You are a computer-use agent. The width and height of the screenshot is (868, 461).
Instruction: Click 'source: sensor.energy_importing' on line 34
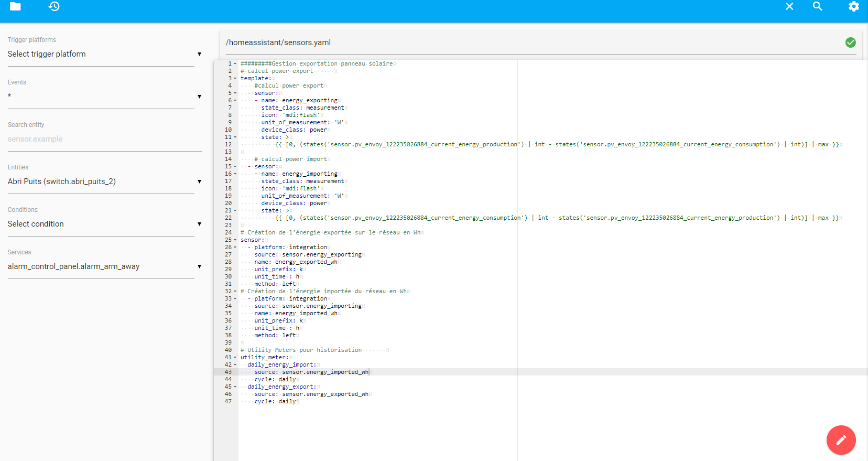point(308,306)
